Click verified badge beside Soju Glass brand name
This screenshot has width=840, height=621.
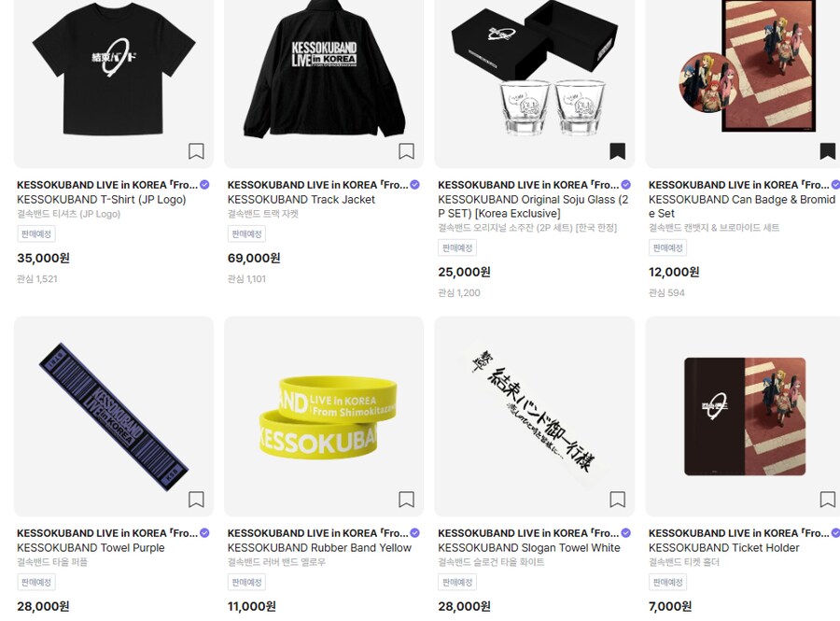coord(625,185)
